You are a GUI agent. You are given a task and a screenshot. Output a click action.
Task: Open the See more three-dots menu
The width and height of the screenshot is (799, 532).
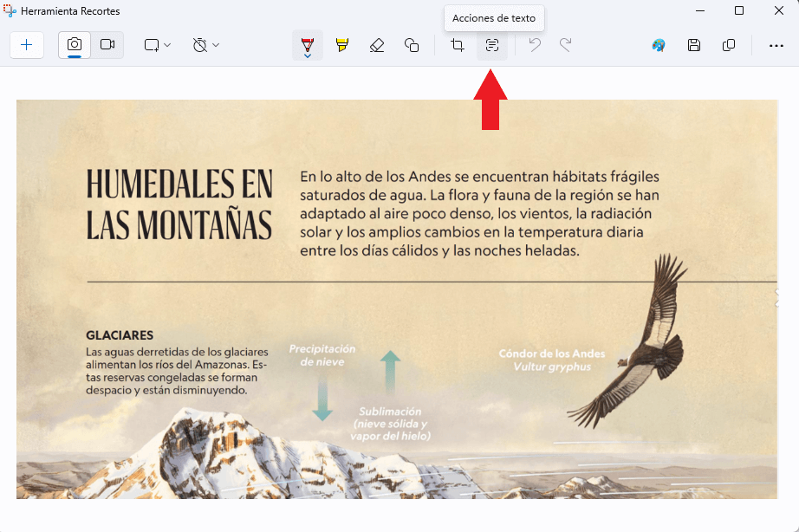(776, 45)
